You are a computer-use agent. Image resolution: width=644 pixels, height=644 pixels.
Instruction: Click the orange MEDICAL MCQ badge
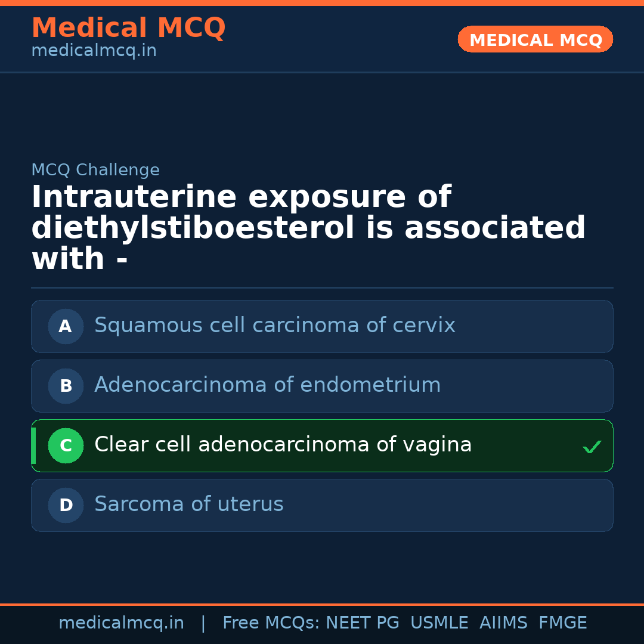click(x=535, y=40)
